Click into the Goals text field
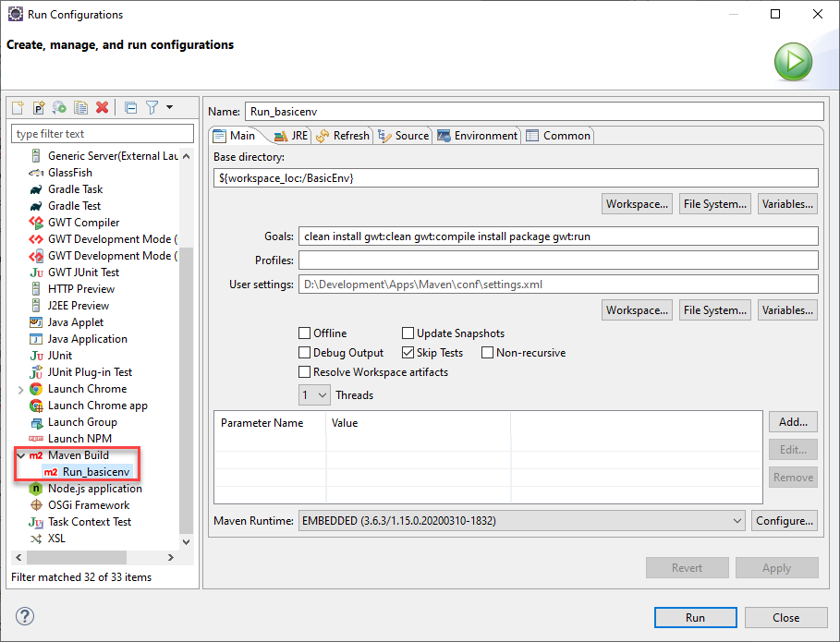This screenshot has height=642, width=840. pyautogui.click(x=558, y=236)
